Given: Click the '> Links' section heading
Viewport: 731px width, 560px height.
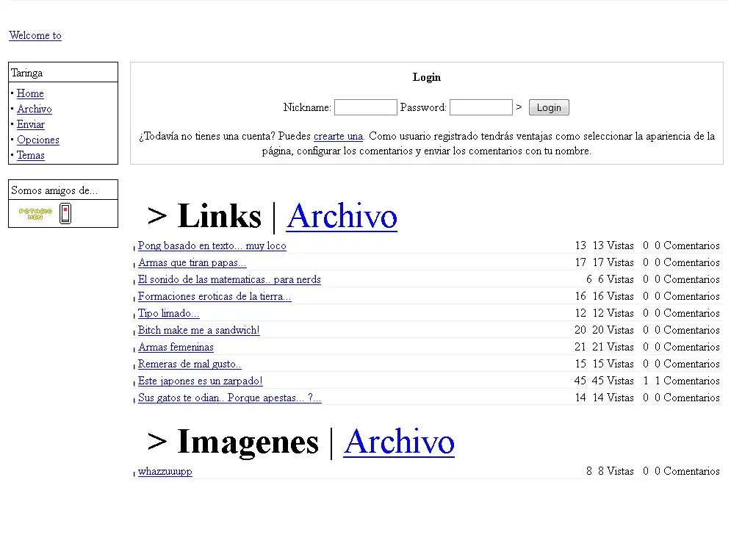Looking at the screenshot, I should pyautogui.click(x=204, y=216).
